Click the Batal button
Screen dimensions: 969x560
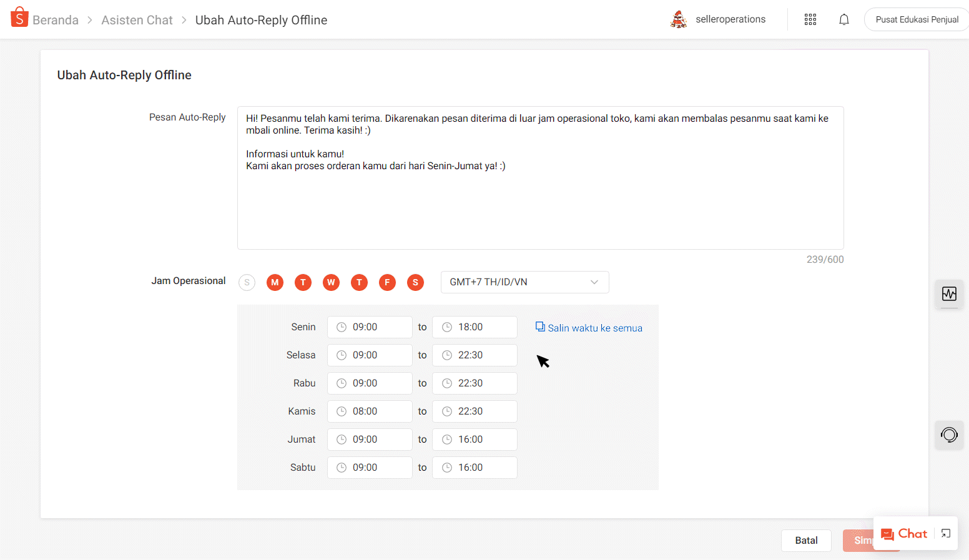coord(805,541)
